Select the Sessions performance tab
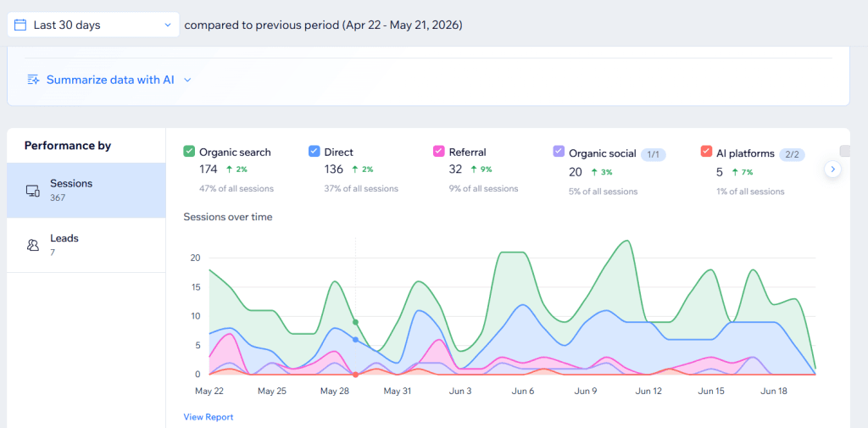 coord(86,190)
